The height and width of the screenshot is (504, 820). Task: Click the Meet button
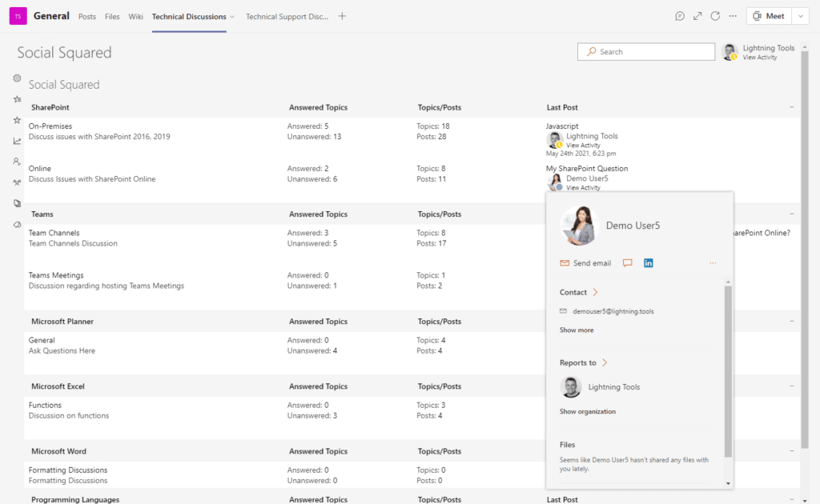[768, 16]
